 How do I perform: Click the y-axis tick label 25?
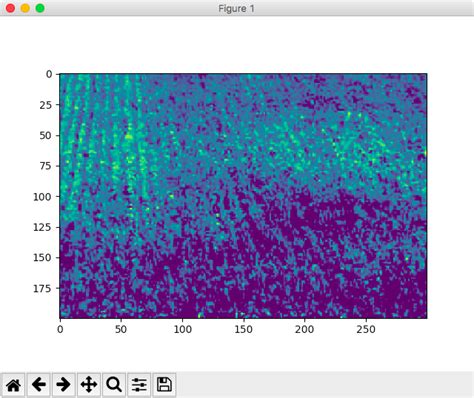pyautogui.click(x=46, y=105)
